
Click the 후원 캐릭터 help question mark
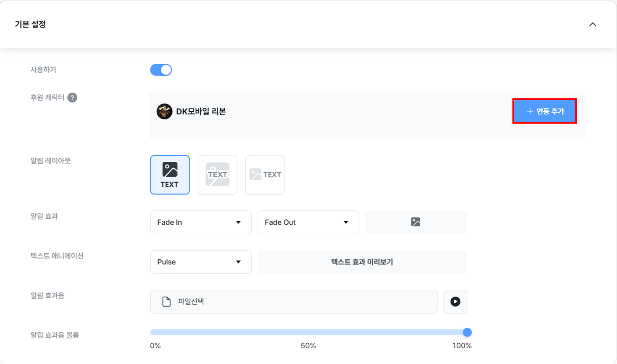[x=72, y=98]
